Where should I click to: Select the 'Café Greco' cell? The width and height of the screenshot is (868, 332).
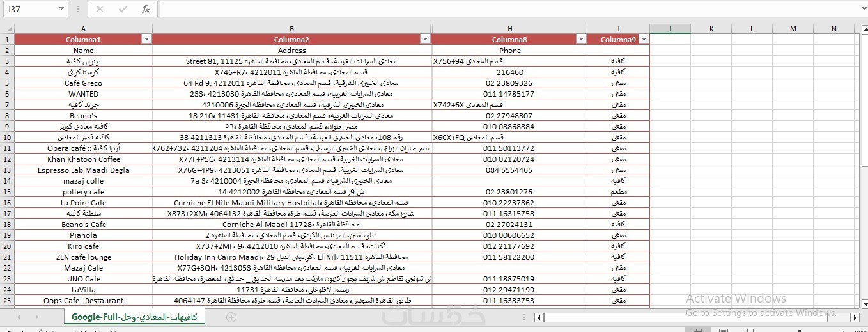pyautogui.click(x=83, y=83)
